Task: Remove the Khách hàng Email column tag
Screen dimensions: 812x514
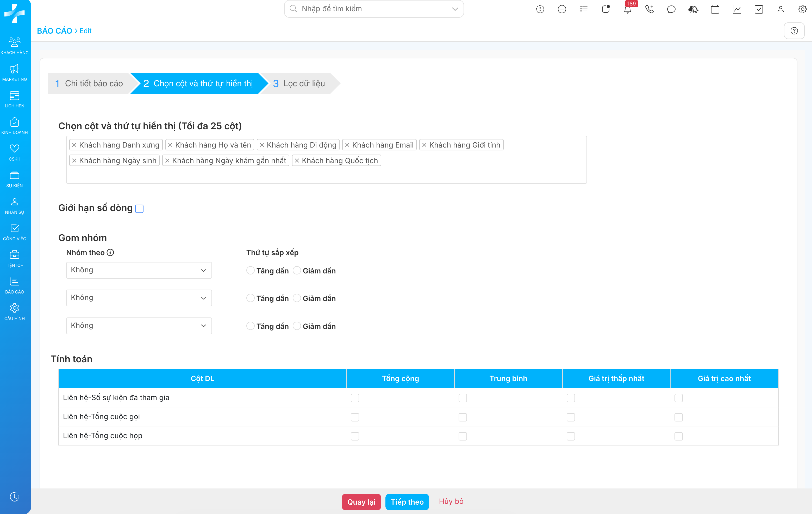Action: click(347, 145)
